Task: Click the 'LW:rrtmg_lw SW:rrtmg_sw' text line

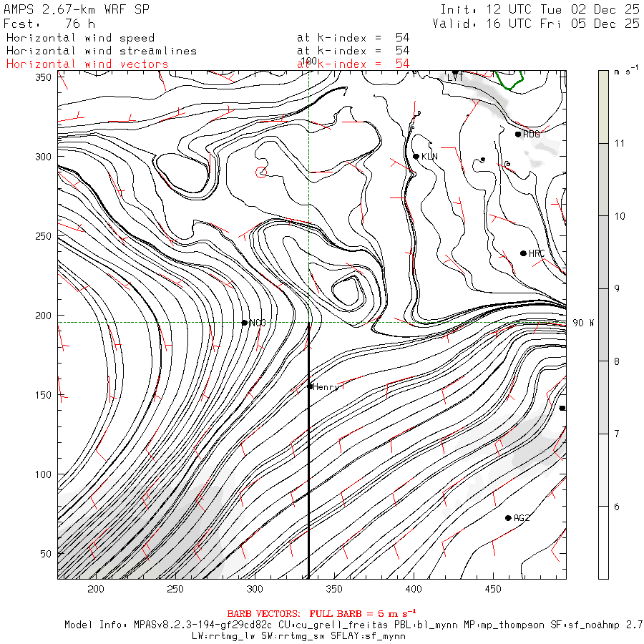Action: 298,636
